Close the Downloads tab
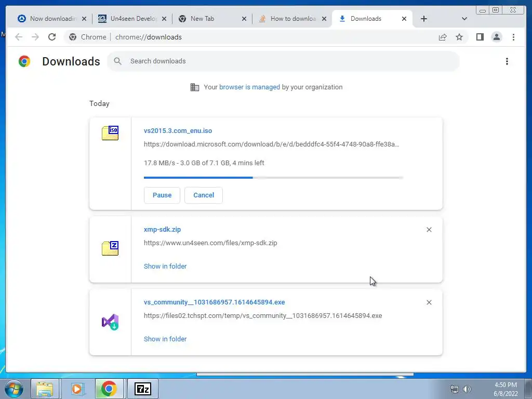 point(404,19)
